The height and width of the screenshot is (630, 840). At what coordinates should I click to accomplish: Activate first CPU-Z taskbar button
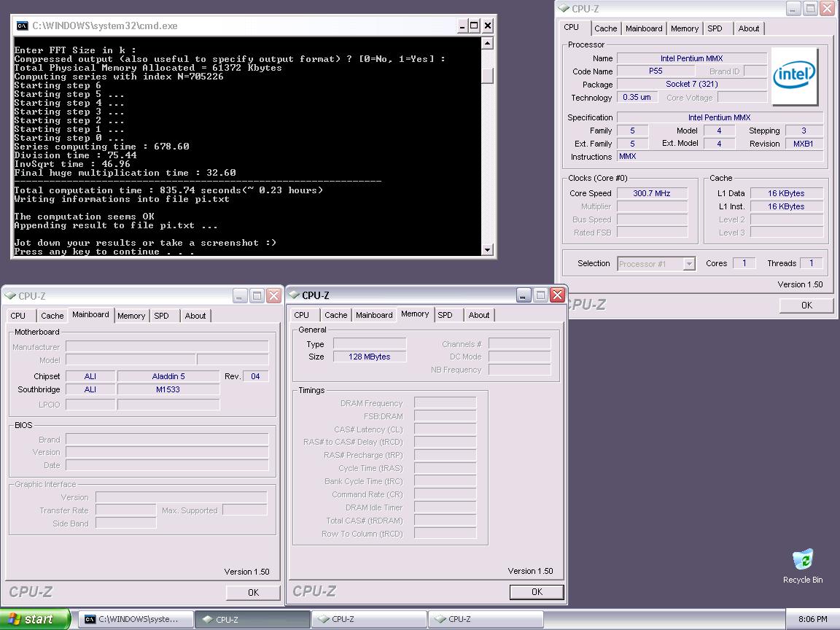point(252,619)
